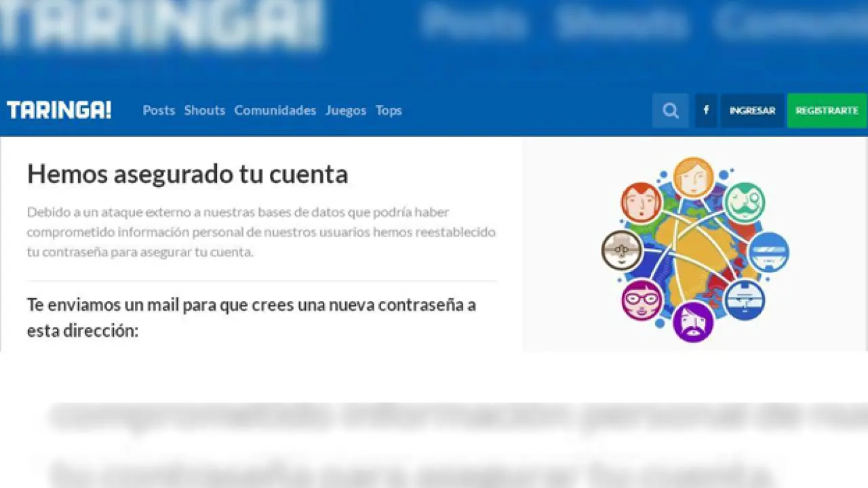The width and height of the screenshot is (868, 488).
Task: Click the Facebook login icon
Action: pos(706,110)
